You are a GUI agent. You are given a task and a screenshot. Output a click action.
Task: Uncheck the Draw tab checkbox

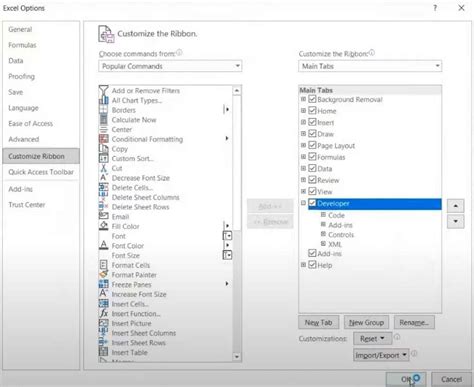pos(312,133)
